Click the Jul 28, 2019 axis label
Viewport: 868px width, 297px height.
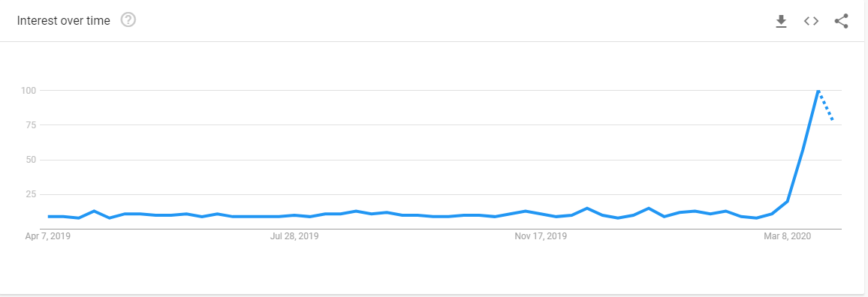click(294, 236)
